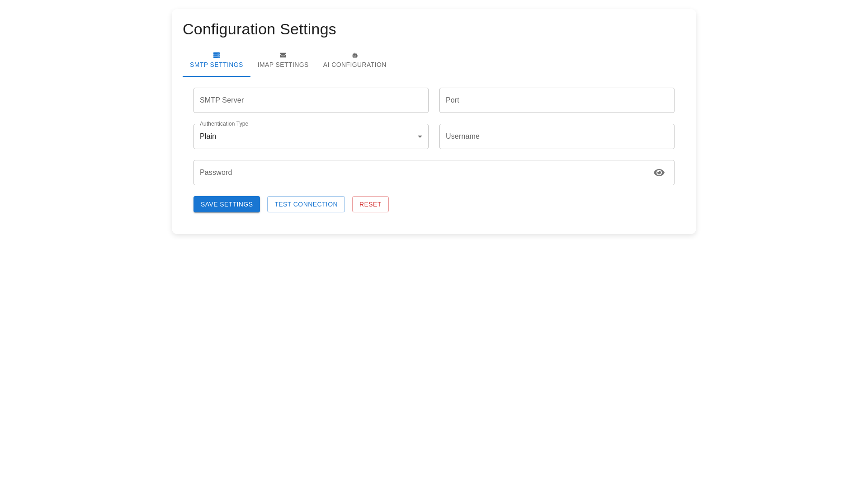The height and width of the screenshot is (488, 868).
Task: Focus the Port input field
Action: click(557, 100)
